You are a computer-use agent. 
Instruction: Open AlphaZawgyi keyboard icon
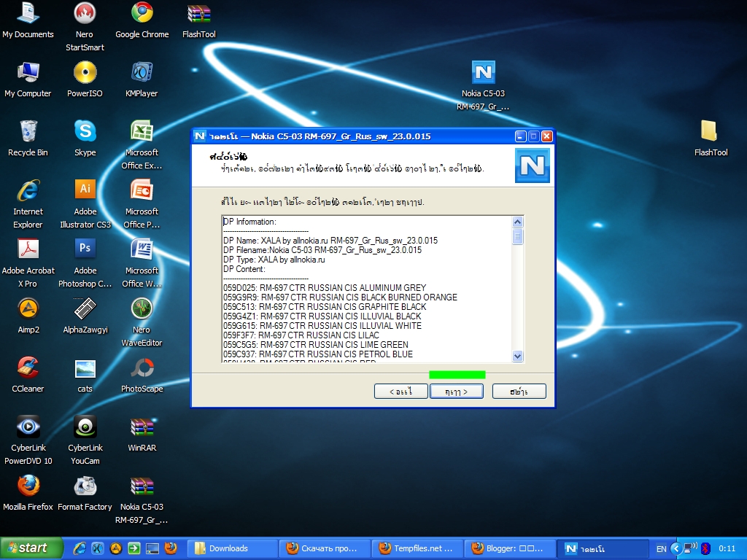pyautogui.click(x=85, y=316)
